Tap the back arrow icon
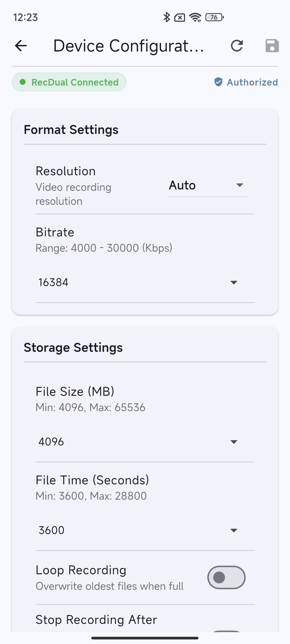Screen dimensions: 290x644 pos(21,46)
